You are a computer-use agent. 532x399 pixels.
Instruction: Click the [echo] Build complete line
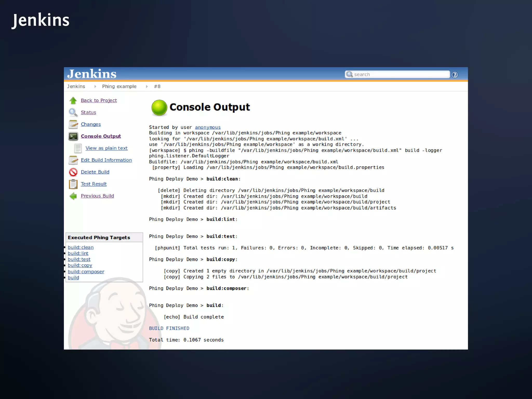[194, 317]
